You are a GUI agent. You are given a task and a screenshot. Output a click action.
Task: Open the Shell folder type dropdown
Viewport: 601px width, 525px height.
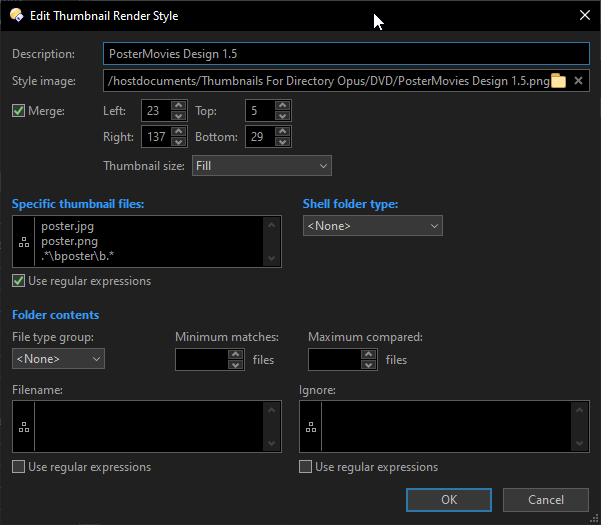[372, 227]
